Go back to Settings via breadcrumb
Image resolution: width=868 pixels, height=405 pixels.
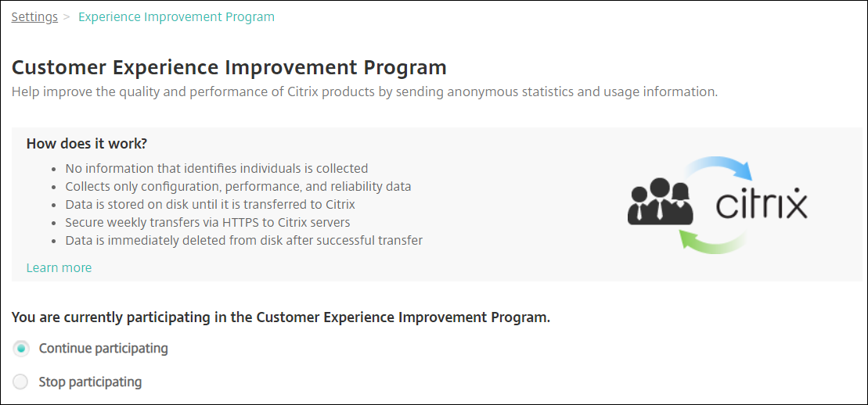click(34, 17)
